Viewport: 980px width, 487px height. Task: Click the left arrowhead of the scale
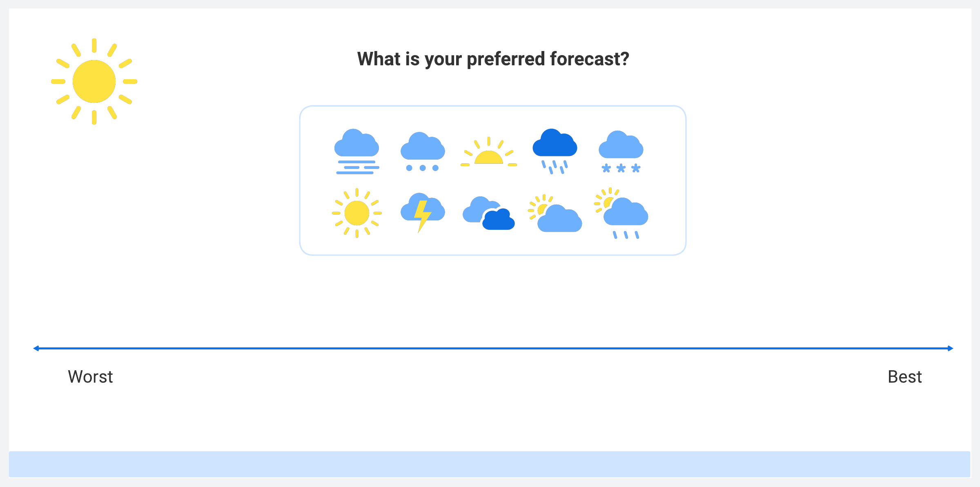pos(36,348)
